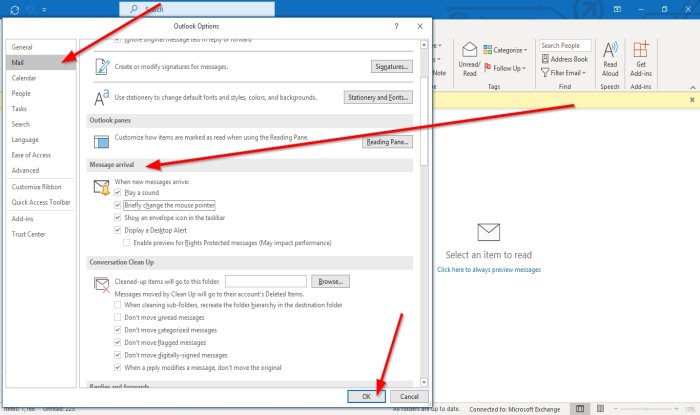Toggle Don't move digitally-signed messages
The height and width of the screenshot is (415, 700).
(117, 355)
